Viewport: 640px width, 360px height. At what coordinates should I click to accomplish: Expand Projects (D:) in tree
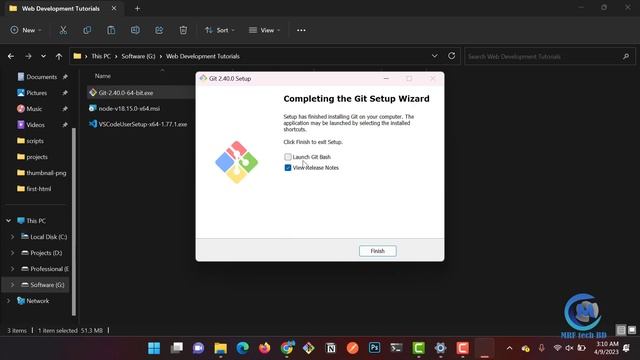[x=12, y=253]
